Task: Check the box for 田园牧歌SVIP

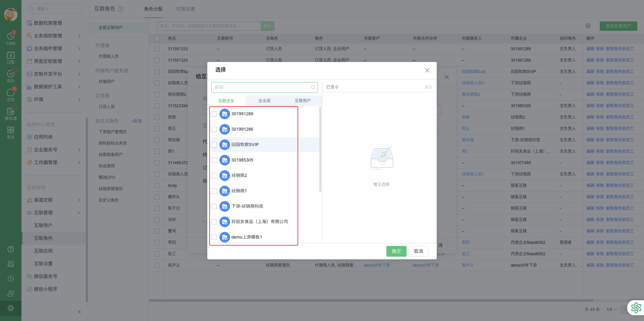Action: pos(214,145)
